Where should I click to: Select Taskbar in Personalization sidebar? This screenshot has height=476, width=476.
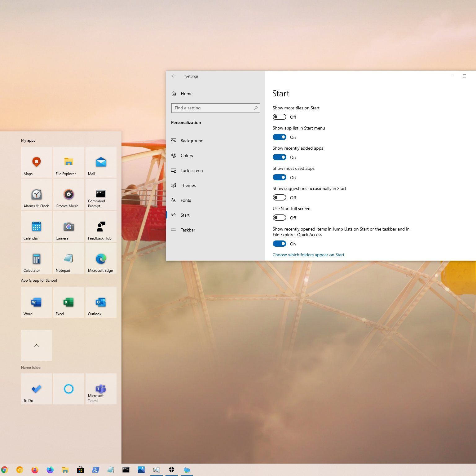(x=188, y=230)
